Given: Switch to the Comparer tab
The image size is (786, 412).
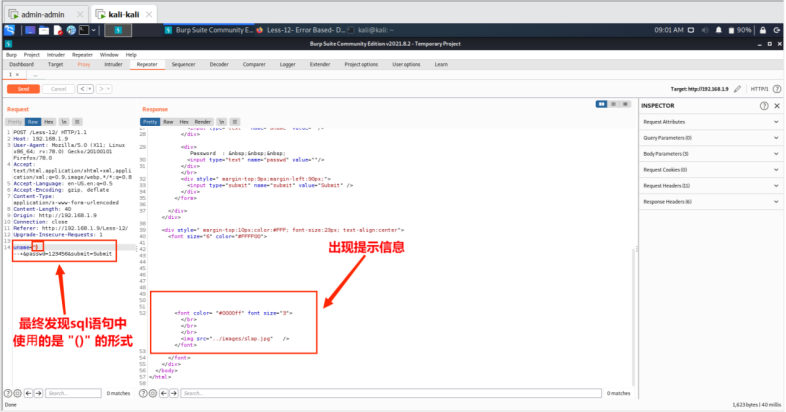Looking at the screenshot, I should (254, 65).
